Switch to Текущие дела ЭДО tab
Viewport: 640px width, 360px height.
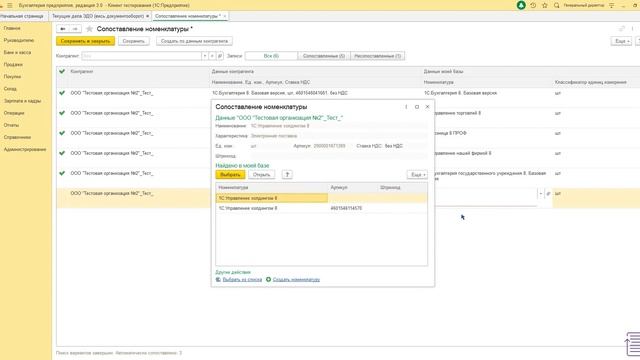[98, 16]
